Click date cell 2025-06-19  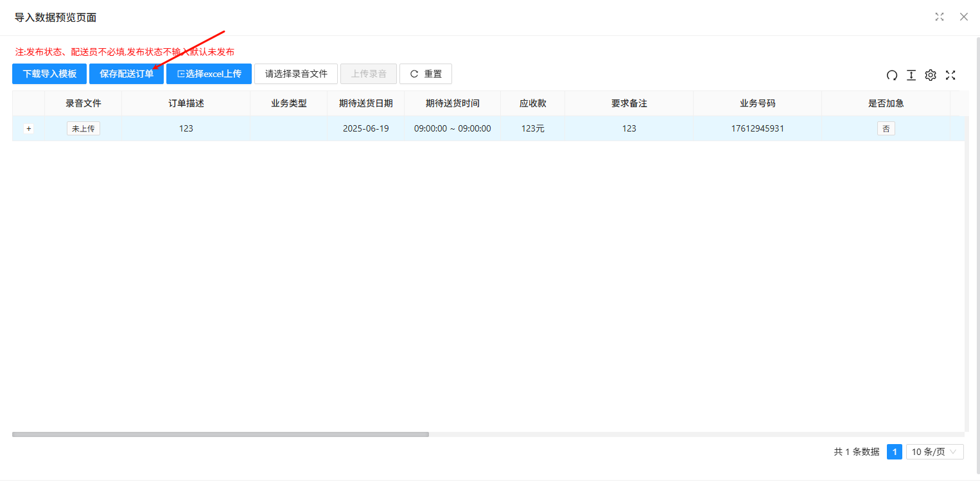click(x=366, y=128)
